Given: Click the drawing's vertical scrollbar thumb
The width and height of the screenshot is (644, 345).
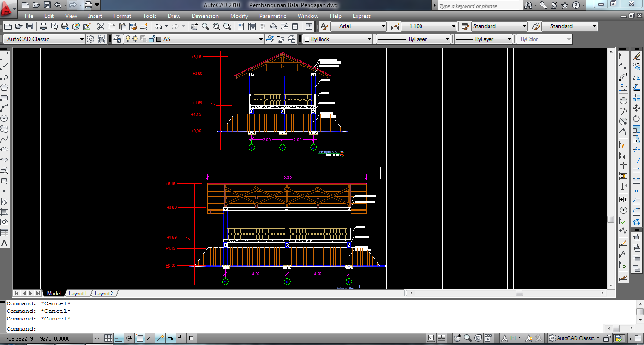Looking at the screenshot, I should [x=611, y=219].
